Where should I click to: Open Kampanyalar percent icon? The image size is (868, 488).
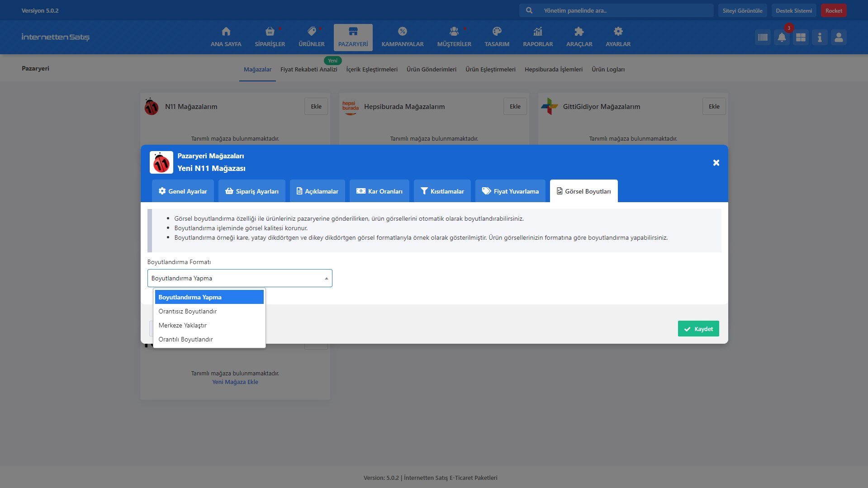pyautogui.click(x=402, y=32)
